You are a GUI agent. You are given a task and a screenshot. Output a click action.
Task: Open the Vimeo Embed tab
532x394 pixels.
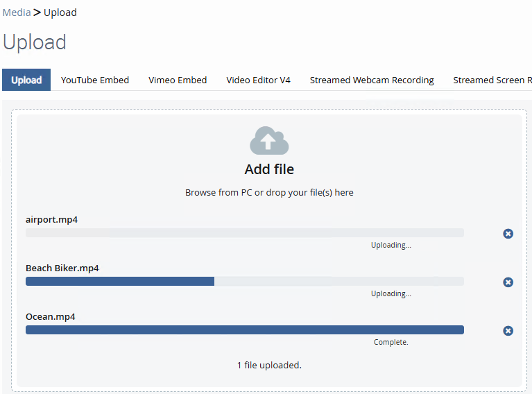(178, 80)
